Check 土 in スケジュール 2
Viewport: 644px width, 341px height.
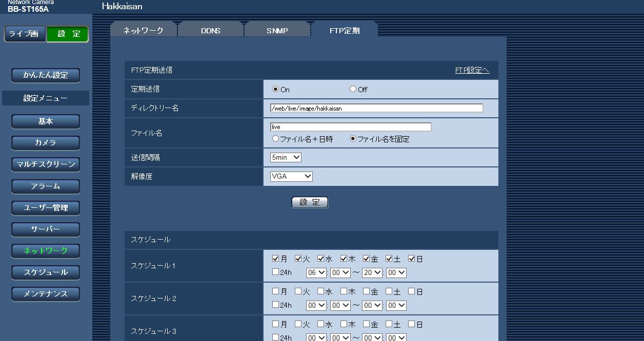(389, 292)
